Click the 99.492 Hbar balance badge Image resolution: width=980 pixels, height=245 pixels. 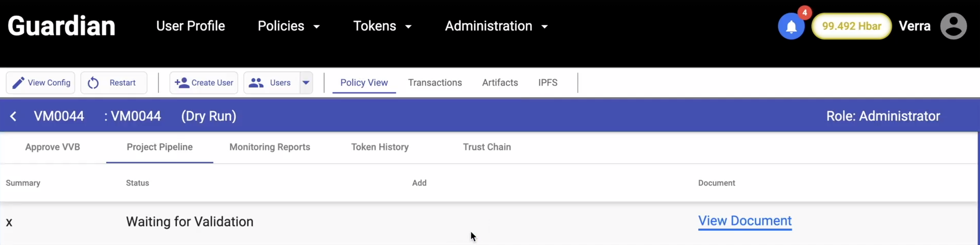pyautogui.click(x=851, y=26)
